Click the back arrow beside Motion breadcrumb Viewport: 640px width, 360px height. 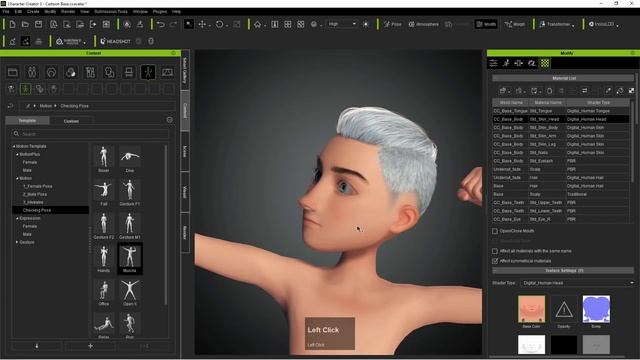[10, 106]
